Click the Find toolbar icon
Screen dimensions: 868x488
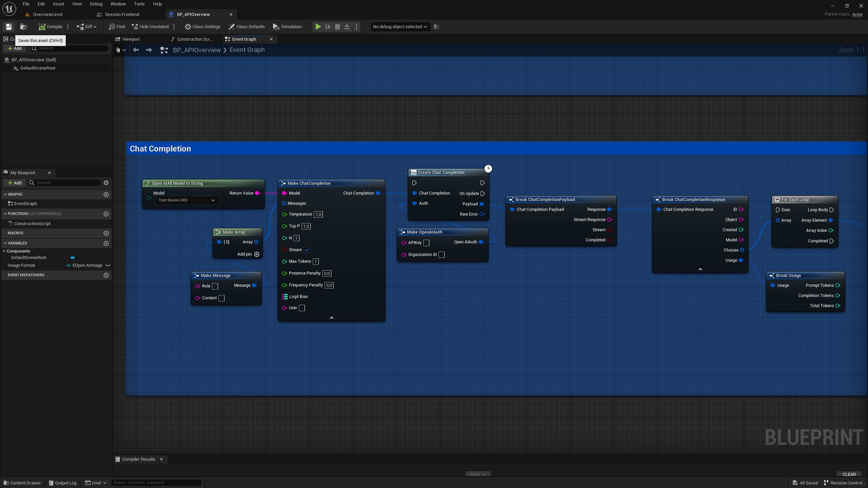click(117, 27)
